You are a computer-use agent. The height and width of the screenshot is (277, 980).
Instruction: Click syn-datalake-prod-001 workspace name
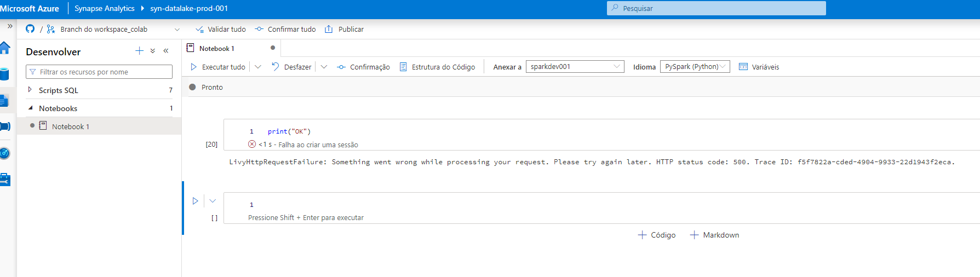189,8
